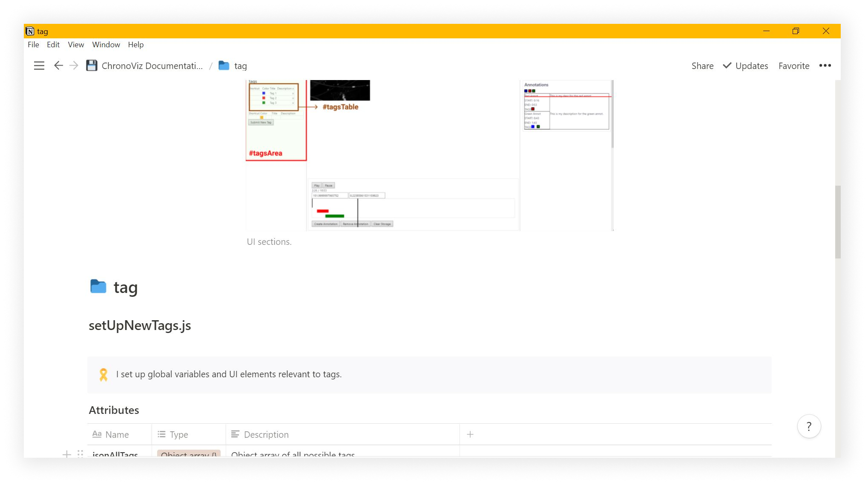Viewport: 868px width, 485px height.
Task: Go forward with the right arrow
Action: tap(74, 66)
